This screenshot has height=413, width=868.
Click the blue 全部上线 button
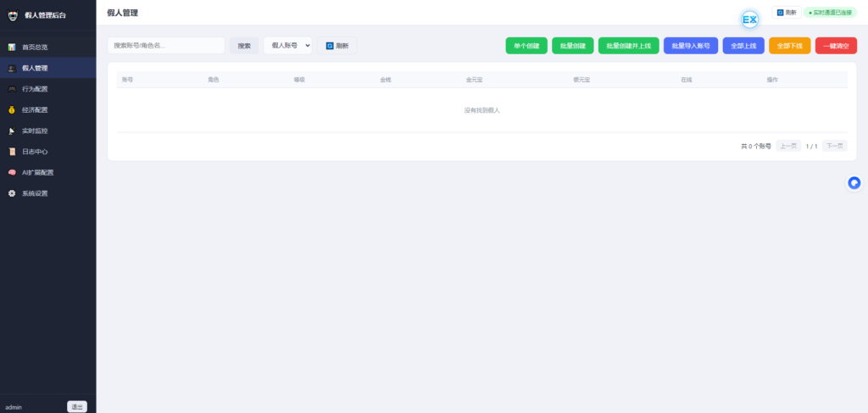point(743,46)
